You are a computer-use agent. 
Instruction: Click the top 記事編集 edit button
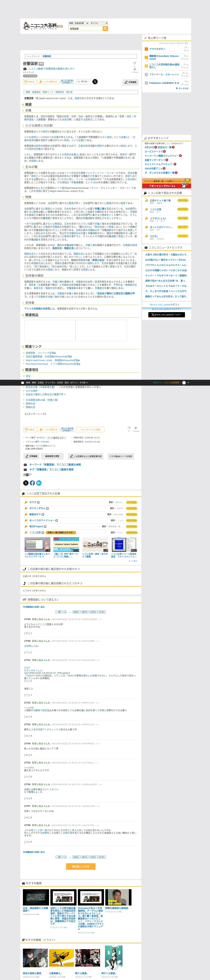[x=131, y=82]
